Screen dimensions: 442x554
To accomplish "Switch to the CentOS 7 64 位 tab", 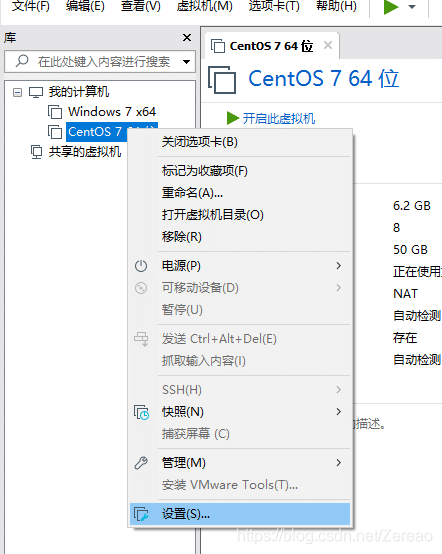I will [271, 46].
